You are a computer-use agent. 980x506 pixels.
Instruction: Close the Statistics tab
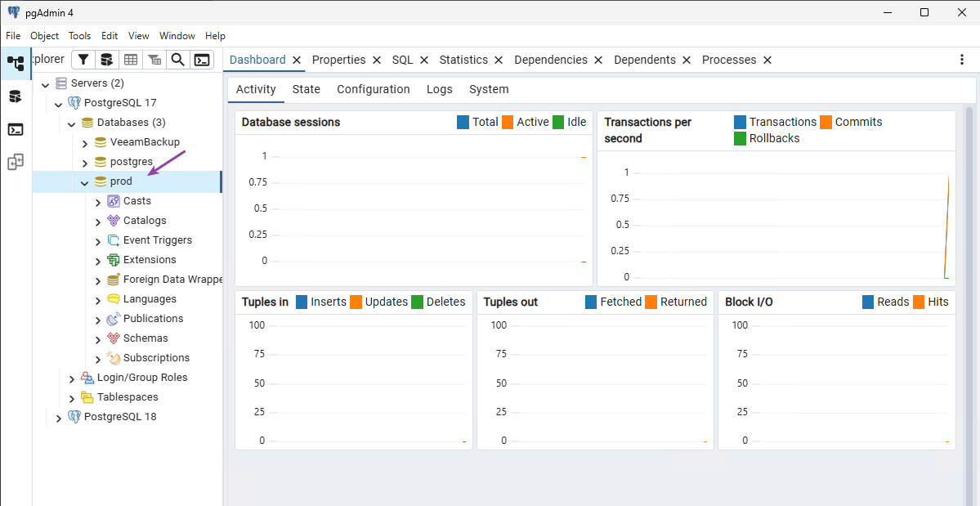tap(499, 60)
